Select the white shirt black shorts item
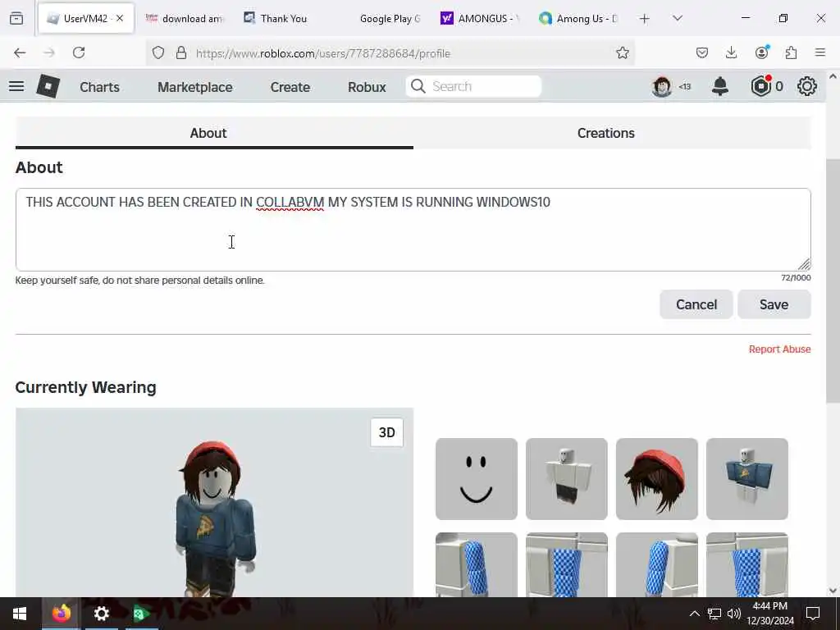This screenshot has width=840, height=630. [x=566, y=479]
